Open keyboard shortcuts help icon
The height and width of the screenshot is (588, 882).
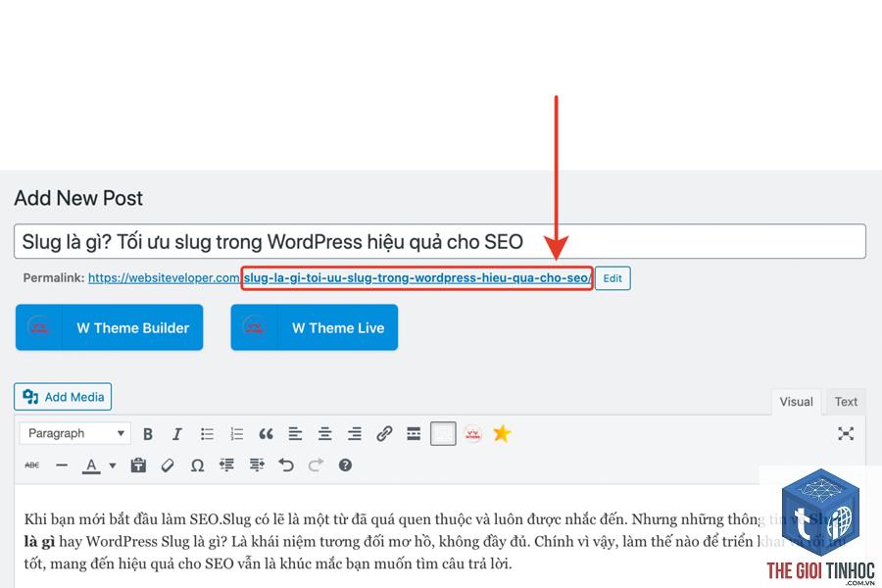click(345, 465)
